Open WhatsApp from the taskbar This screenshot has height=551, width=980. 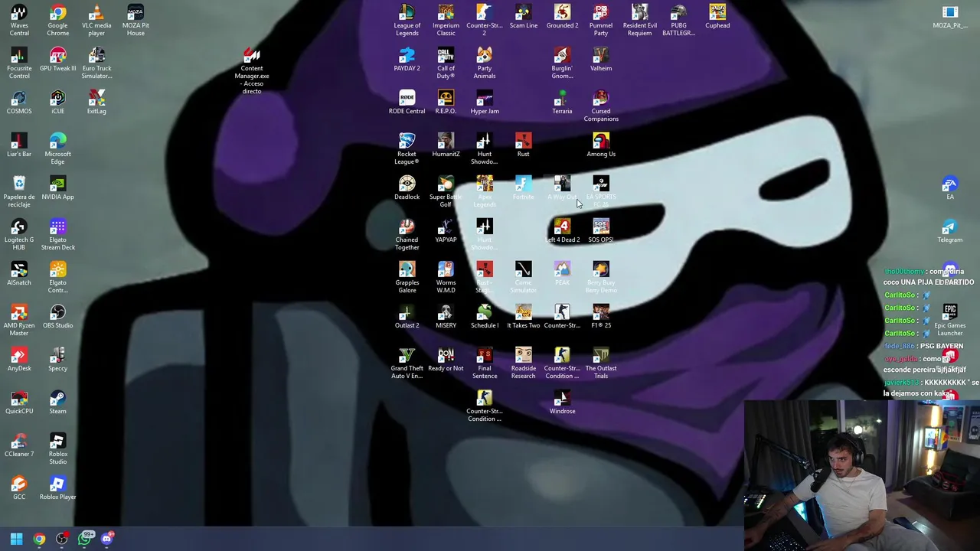point(84,540)
